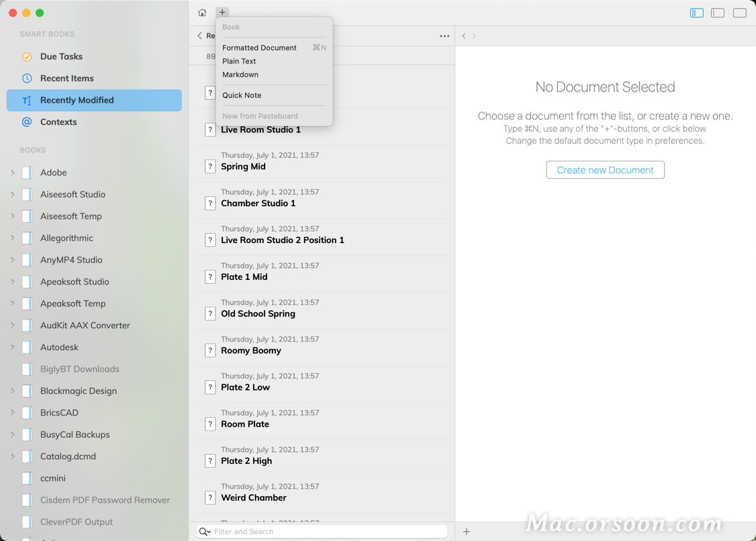
Task: Click the Create new Document button
Action: pyautogui.click(x=605, y=169)
